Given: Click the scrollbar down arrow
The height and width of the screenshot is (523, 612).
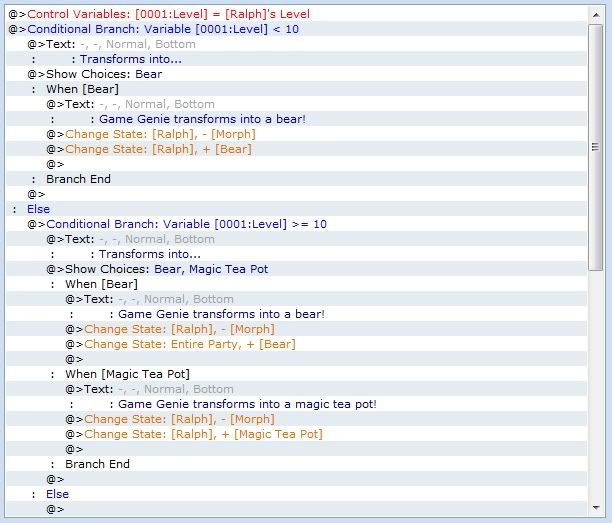Looking at the screenshot, I should point(596,507).
